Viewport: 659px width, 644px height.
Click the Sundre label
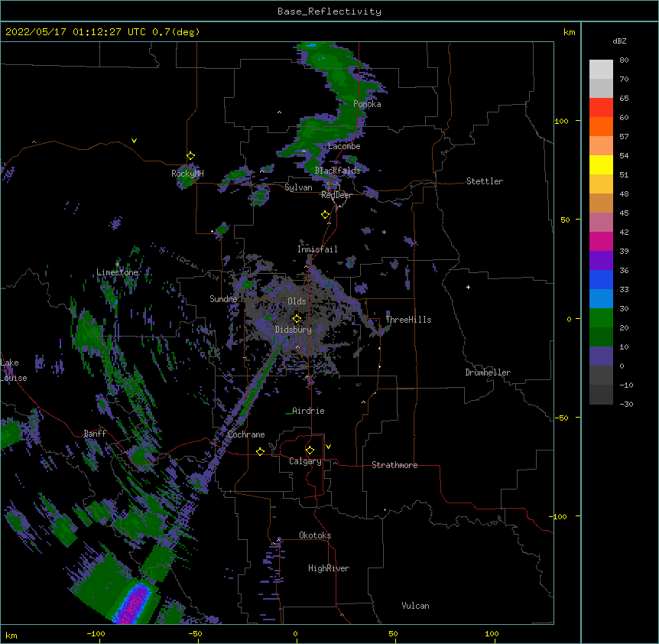[223, 299]
